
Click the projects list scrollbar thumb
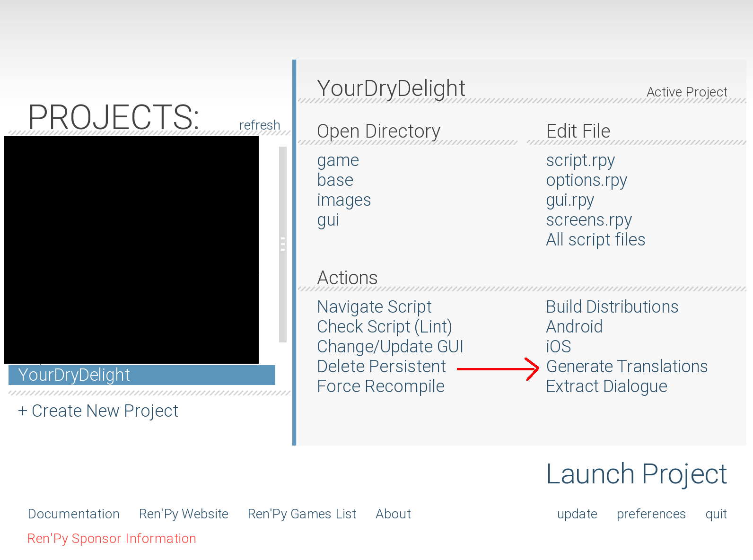tap(283, 244)
